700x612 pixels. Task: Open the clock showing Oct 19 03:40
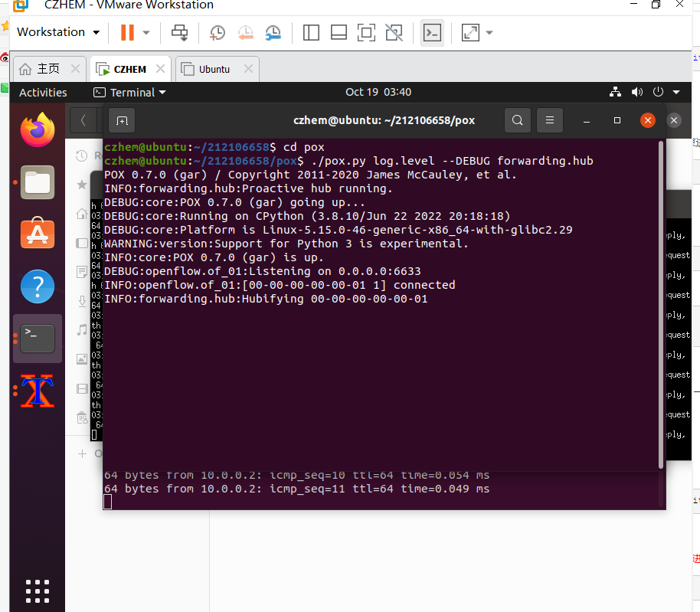[x=378, y=92]
